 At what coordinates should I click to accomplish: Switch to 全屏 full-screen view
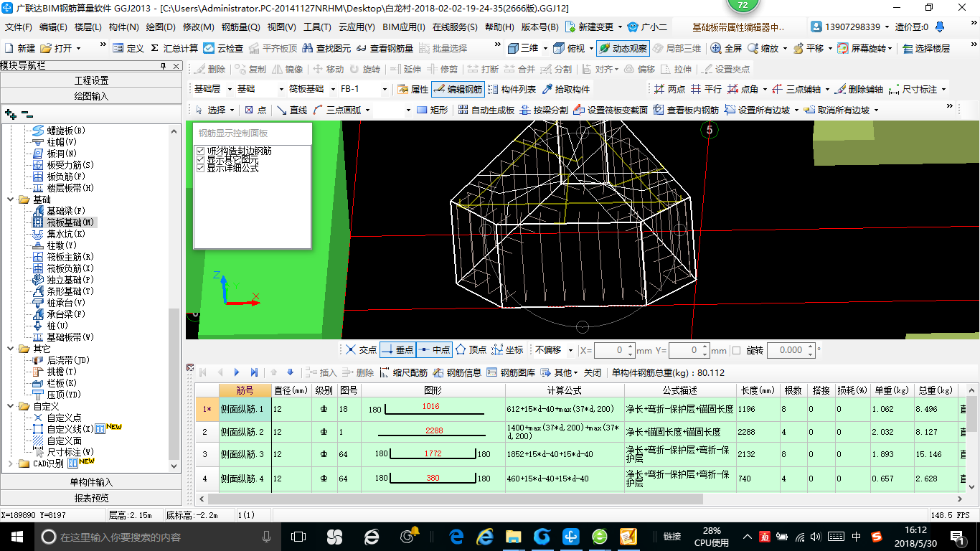[726, 48]
